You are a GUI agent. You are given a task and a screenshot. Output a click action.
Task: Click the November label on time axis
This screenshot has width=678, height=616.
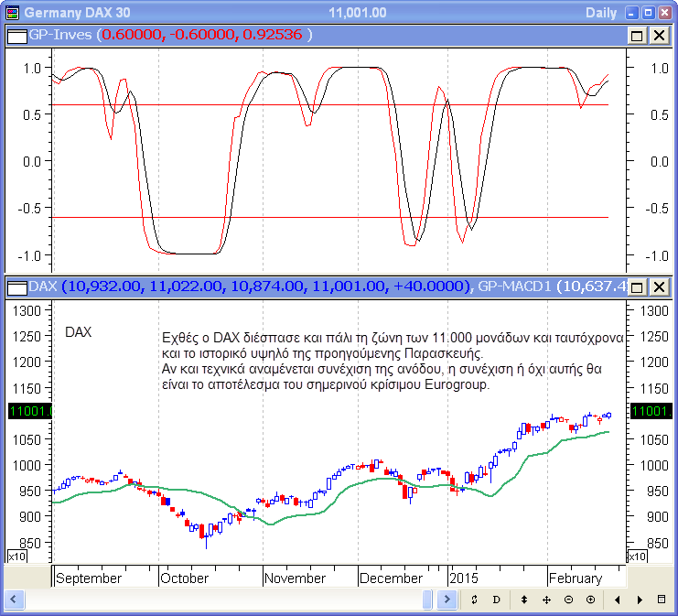point(295,578)
